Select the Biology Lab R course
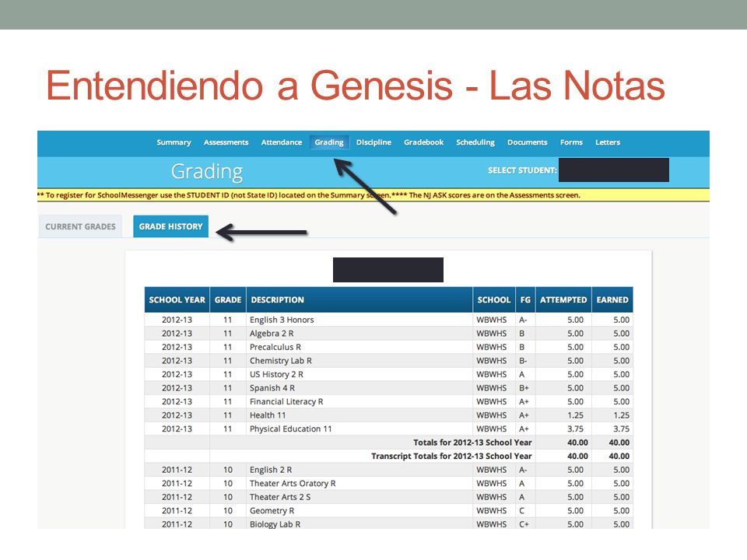 389,523
